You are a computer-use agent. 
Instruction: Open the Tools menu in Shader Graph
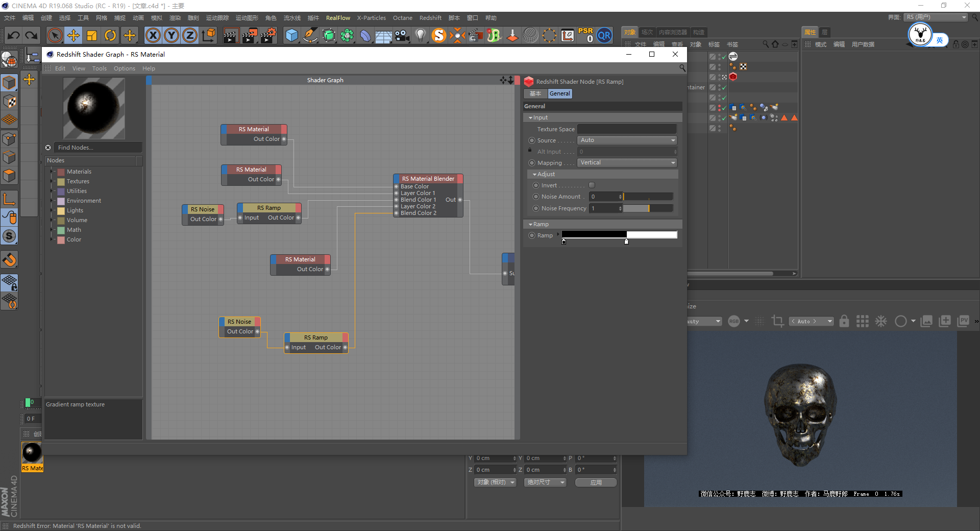(x=100, y=68)
